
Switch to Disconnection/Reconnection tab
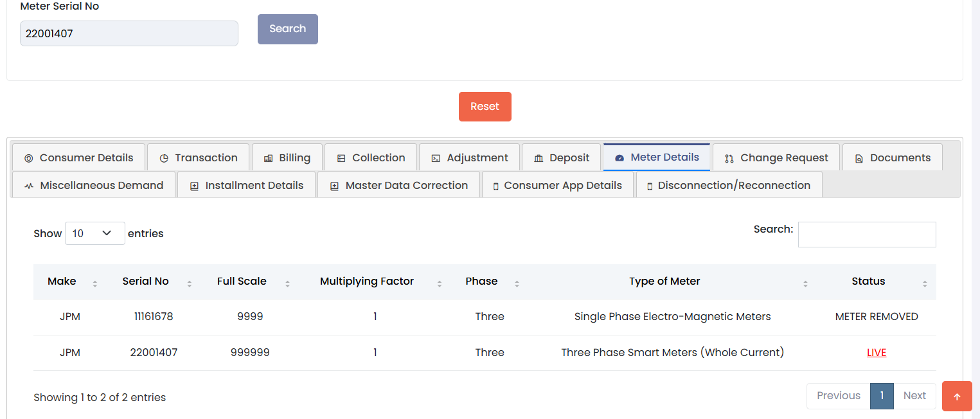point(729,185)
